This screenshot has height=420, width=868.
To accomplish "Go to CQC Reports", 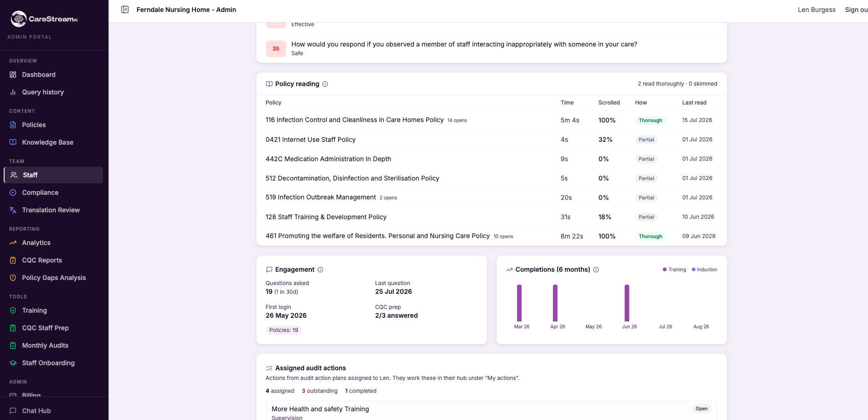I will point(53,260).
